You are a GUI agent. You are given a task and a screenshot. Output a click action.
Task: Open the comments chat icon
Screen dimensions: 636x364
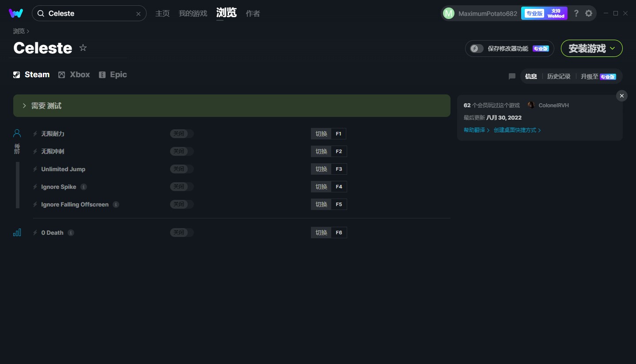click(512, 76)
